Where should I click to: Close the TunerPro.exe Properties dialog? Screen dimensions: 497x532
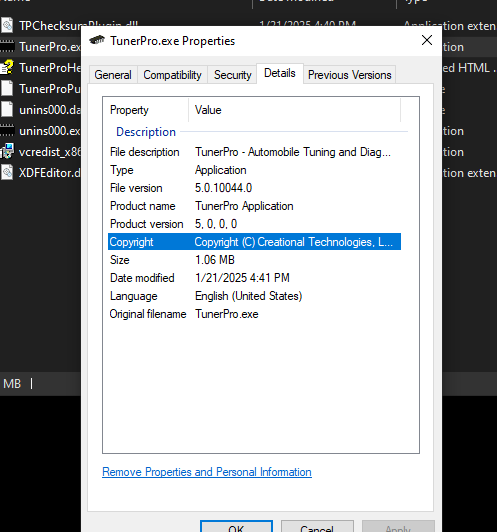[x=427, y=40]
